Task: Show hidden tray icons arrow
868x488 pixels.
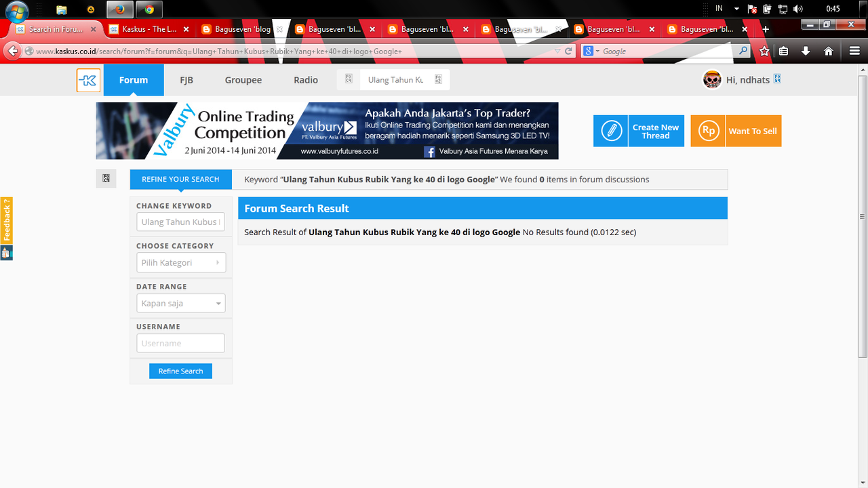Action: pos(736,9)
